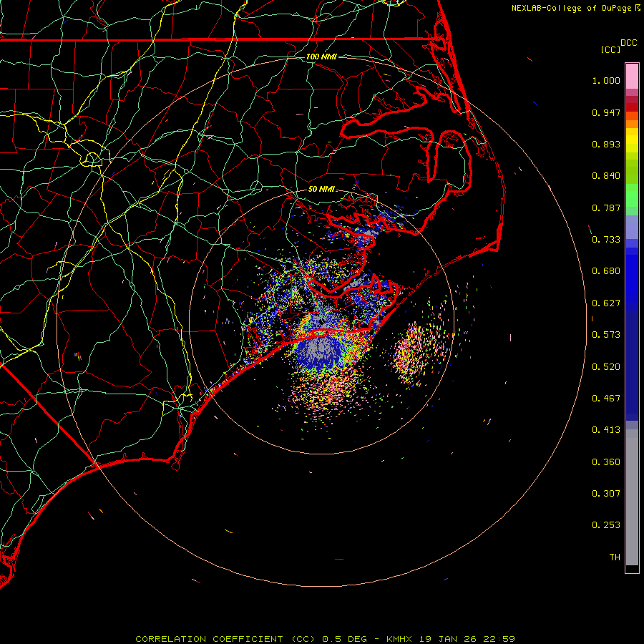Click the [CC] units label
644x644 pixels.
point(610,49)
